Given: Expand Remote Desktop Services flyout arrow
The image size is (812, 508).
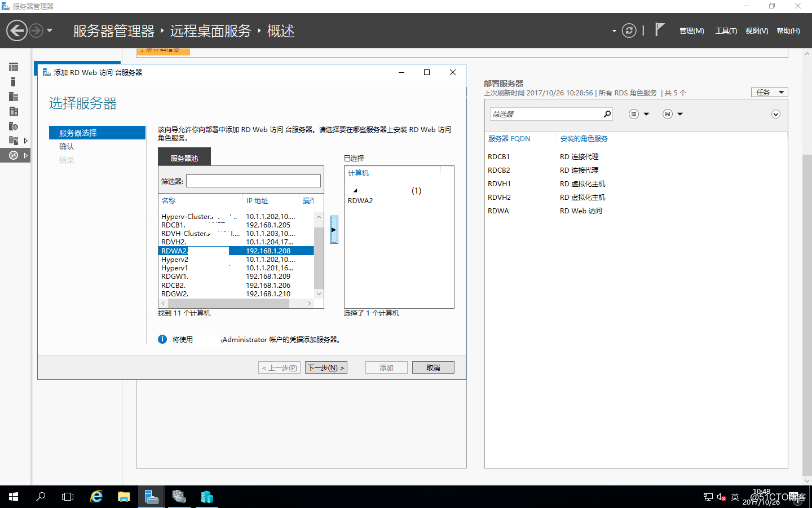Looking at the screenshot, I should point(26,155).
